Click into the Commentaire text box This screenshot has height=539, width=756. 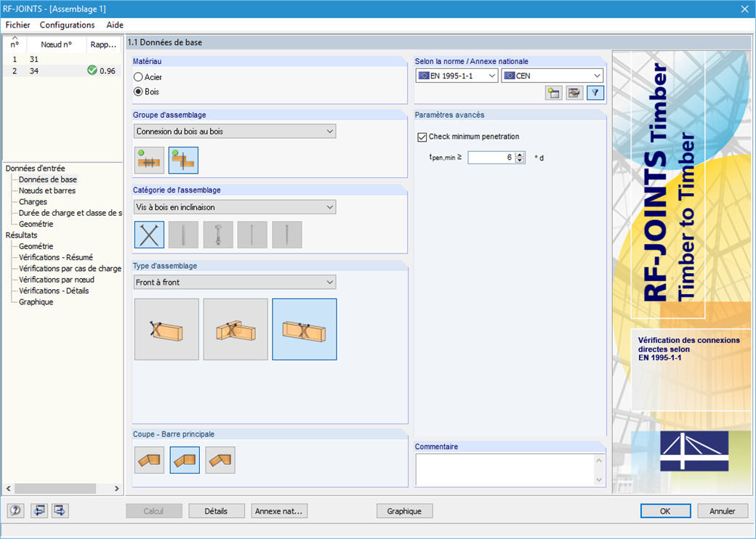[x=504, y=470]
